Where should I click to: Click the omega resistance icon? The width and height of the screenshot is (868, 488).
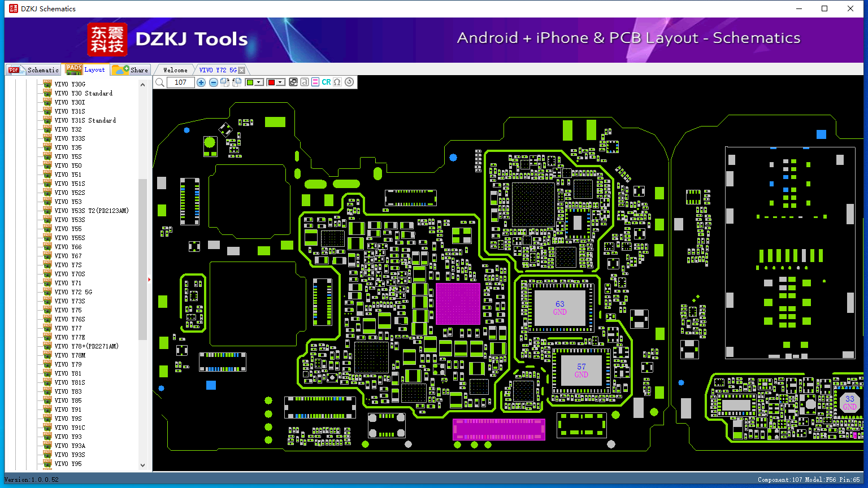point(337,82)
